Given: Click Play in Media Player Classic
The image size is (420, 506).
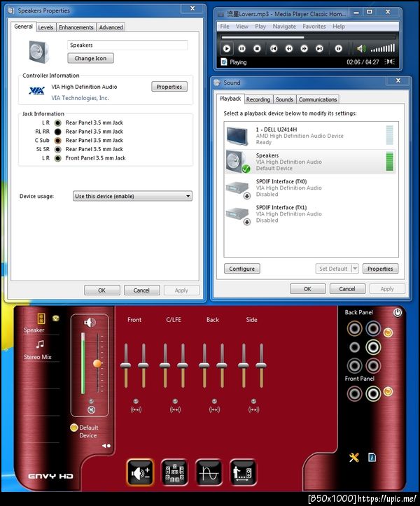Looking at the screenshot, I should (x=227, y=48).
